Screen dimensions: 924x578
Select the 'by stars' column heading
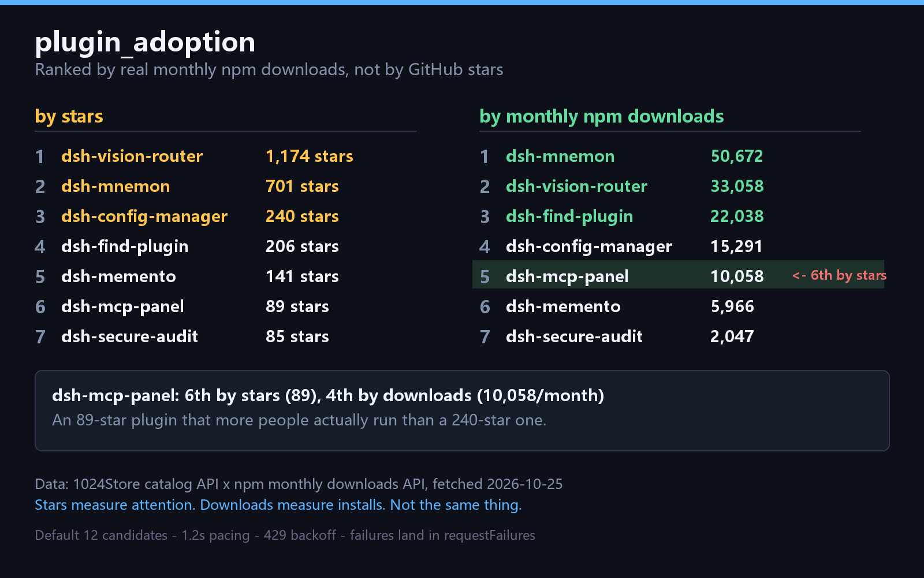(69, 117)
